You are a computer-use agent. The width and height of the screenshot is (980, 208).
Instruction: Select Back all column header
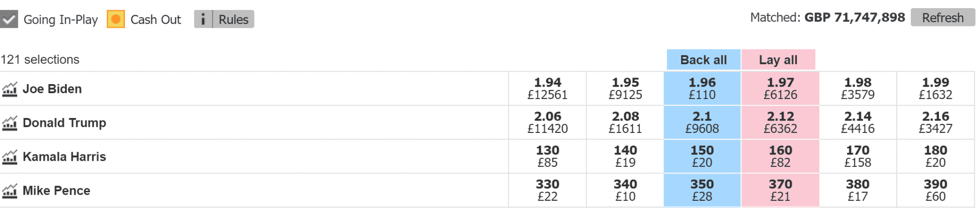[703, 60]
